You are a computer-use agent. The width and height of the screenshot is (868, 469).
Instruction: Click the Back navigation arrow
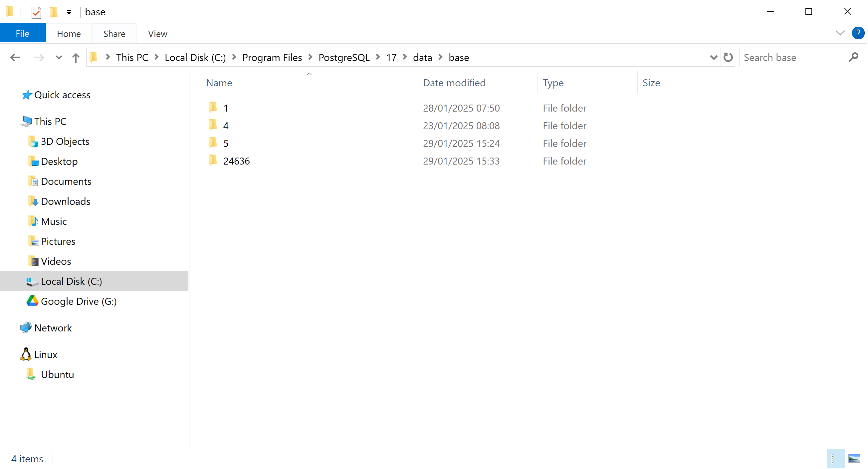tap(15, 58)
